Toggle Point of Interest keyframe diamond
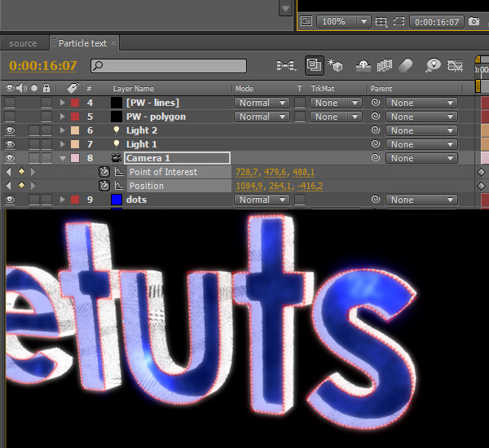This screenshot has width=489, height=448. 21,171
